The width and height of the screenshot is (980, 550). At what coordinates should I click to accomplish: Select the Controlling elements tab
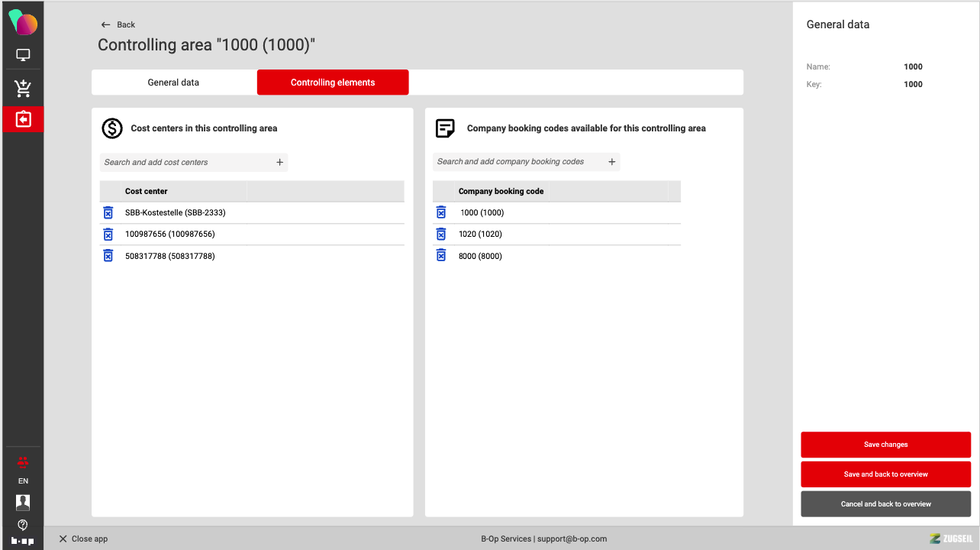point(333,82)
